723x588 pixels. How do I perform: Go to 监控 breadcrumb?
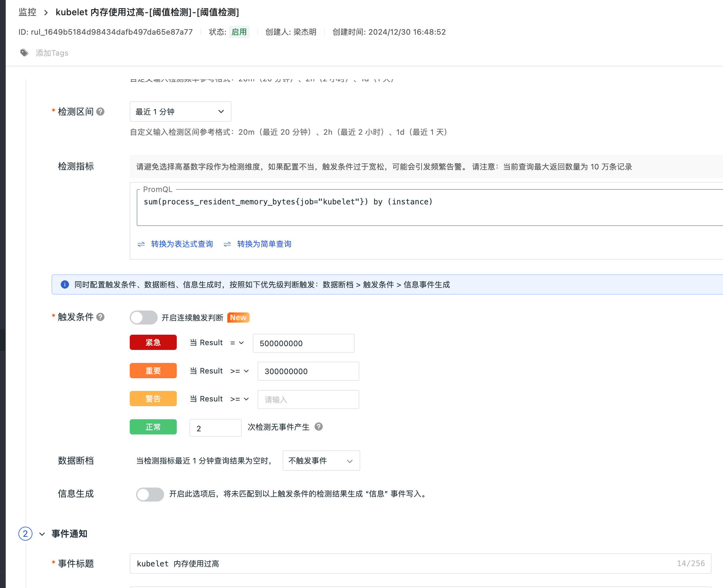[27, 12]
